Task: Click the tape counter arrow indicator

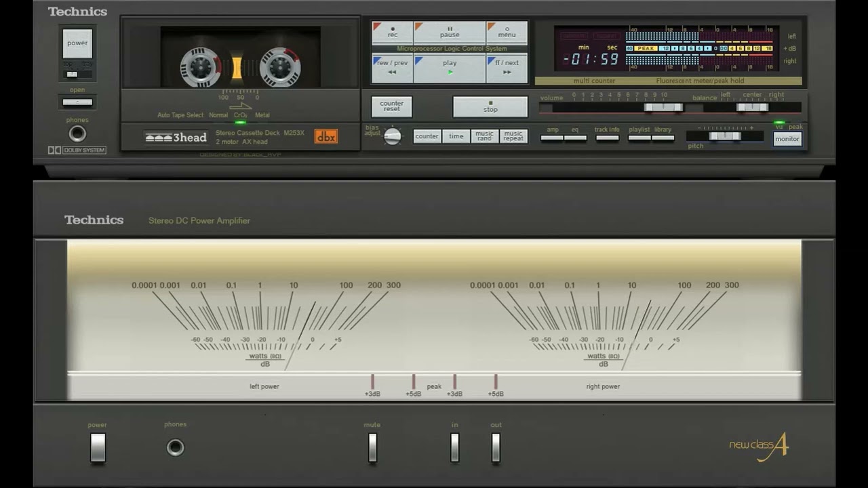Action: pyautogui.click(x=241, y=106)
